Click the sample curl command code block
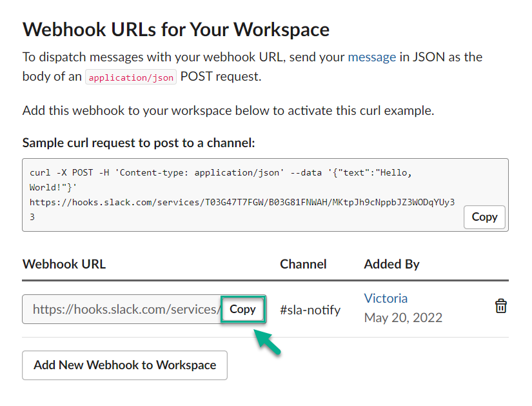The width and height of the screenshot is (532, 406). [245, 195]
